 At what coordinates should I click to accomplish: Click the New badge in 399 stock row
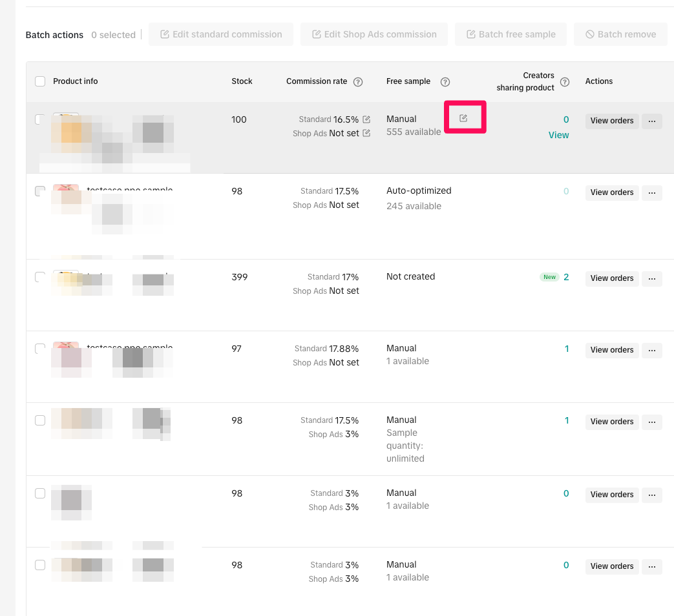[x=549, y=277]
